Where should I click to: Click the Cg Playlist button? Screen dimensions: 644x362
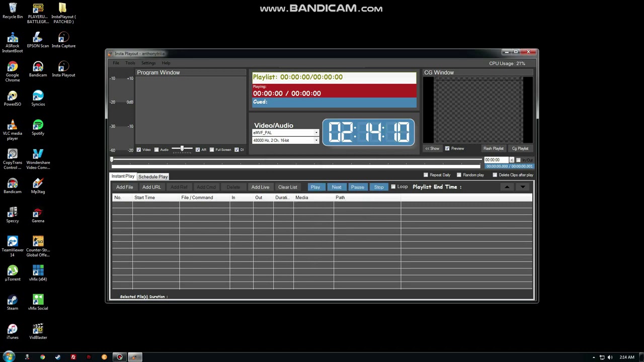pos(520,148)
